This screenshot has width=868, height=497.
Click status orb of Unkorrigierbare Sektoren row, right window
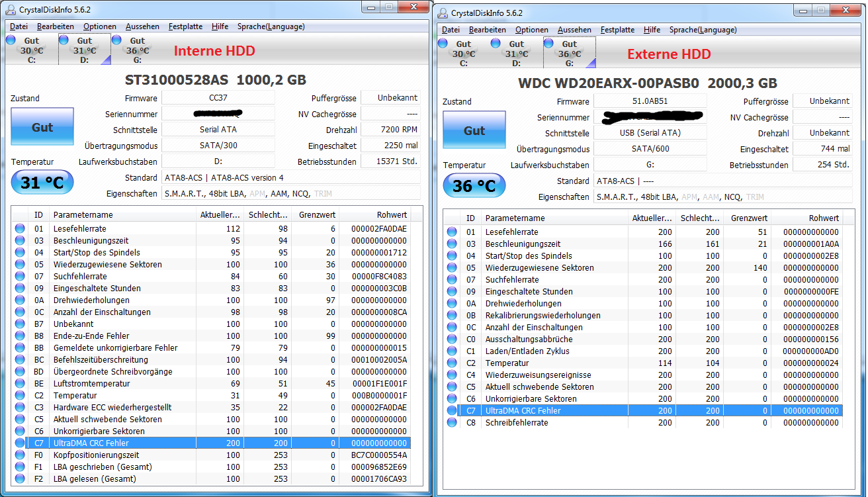(452, 398)
